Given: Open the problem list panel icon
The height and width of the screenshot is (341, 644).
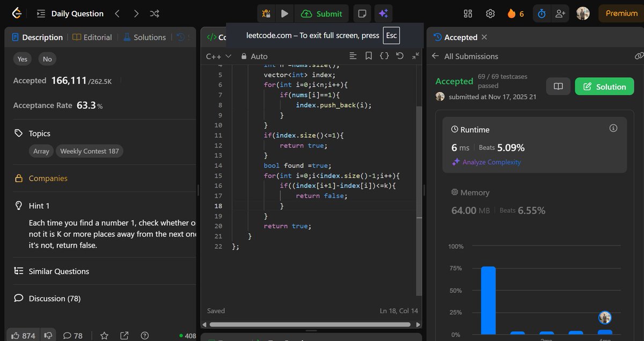Looking at the screenshot, I should (x=41, y=13).
